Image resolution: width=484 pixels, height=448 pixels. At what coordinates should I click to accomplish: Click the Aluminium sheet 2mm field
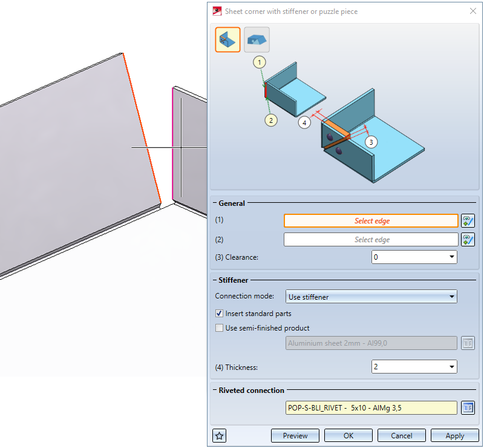tap(371, 343)
